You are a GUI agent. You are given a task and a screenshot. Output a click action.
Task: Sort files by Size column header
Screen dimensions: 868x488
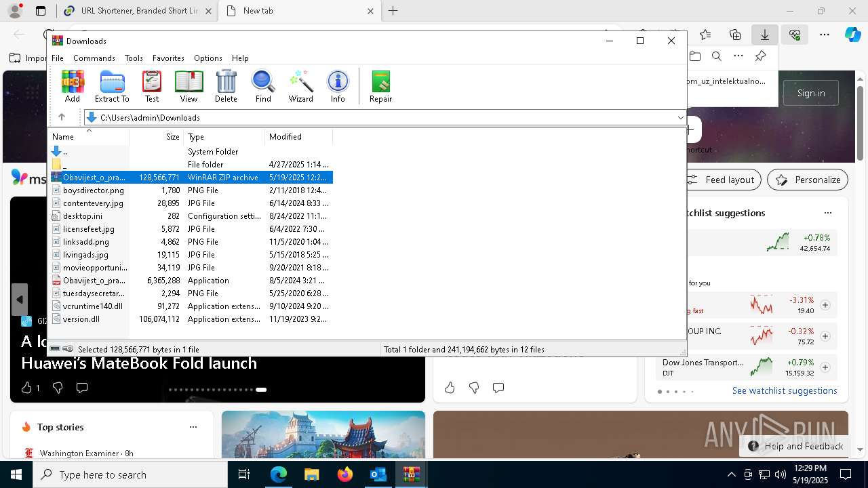[x=157, y=137]
